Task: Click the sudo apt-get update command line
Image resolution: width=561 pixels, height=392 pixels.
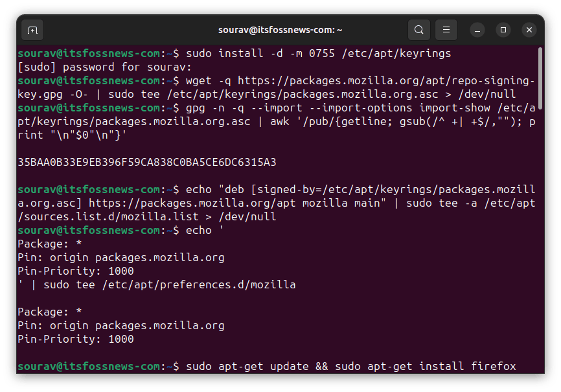Action: point(350,366)
